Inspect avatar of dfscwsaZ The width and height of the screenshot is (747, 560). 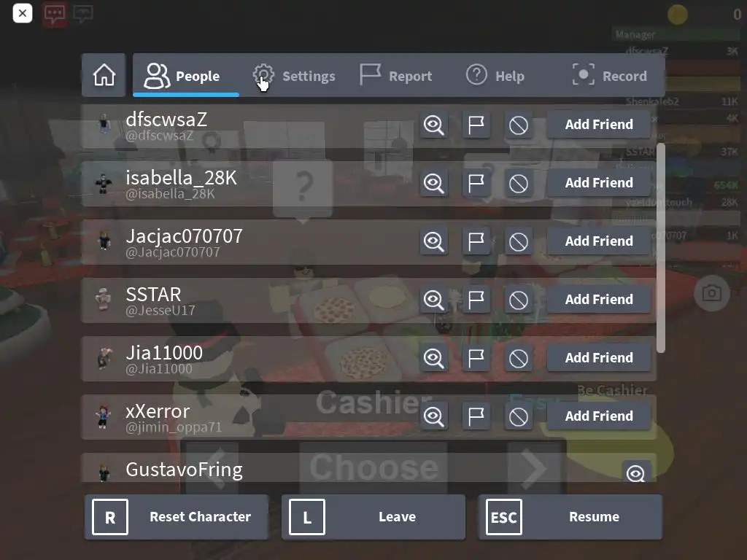tap(433, 125)
